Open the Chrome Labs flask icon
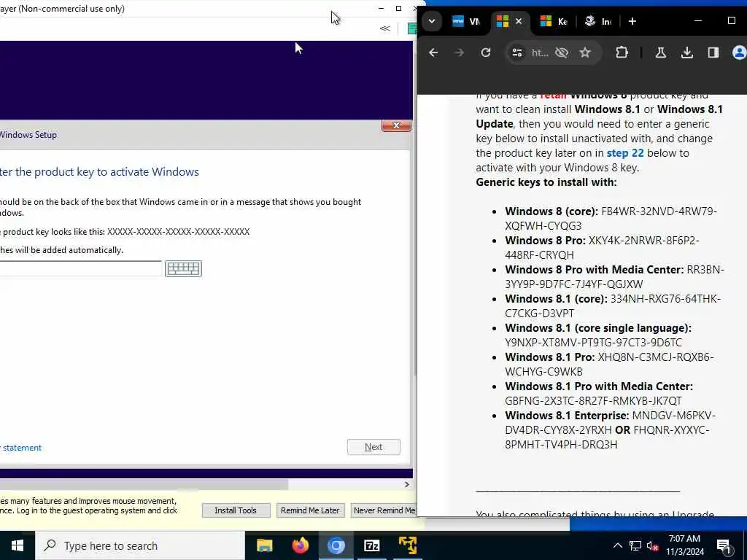The image size is (747, 560). (x=660, y=52)
